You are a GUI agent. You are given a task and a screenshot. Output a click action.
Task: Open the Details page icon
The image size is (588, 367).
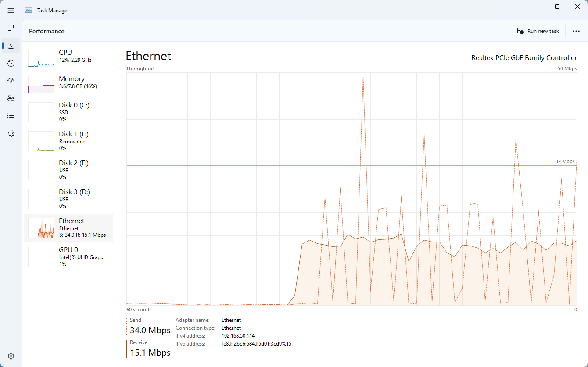click(x=11, y=116)
